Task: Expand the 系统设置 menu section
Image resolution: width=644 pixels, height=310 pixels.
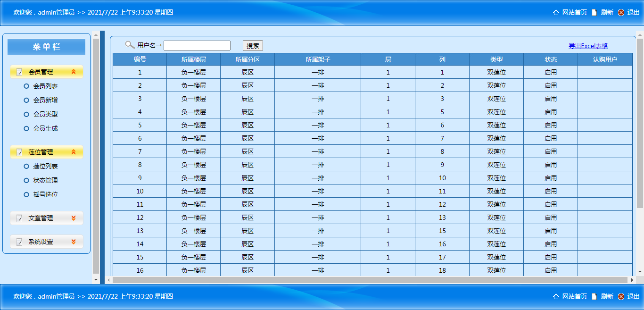Action: tap(74, 241)
